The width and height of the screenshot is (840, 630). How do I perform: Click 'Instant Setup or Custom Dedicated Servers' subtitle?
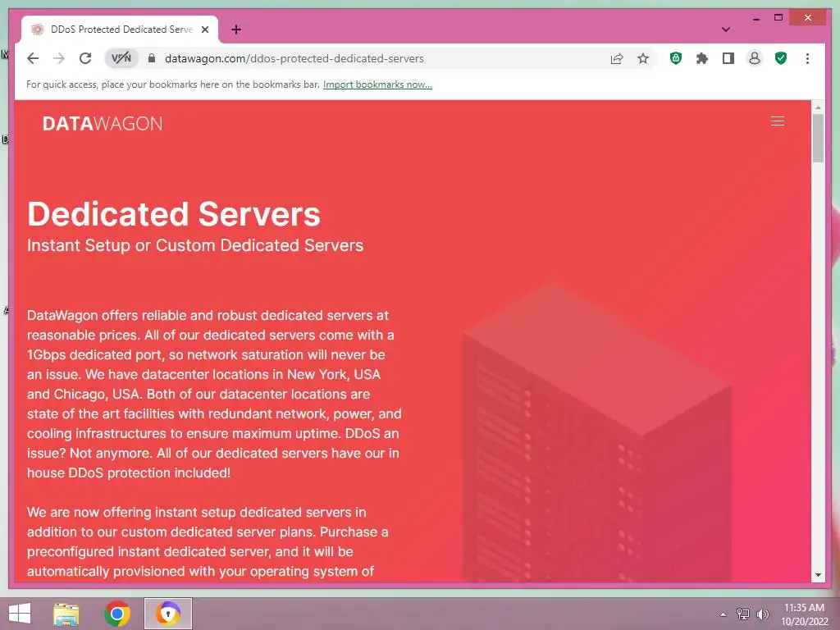pyautogui.click(x=195, y=245)
